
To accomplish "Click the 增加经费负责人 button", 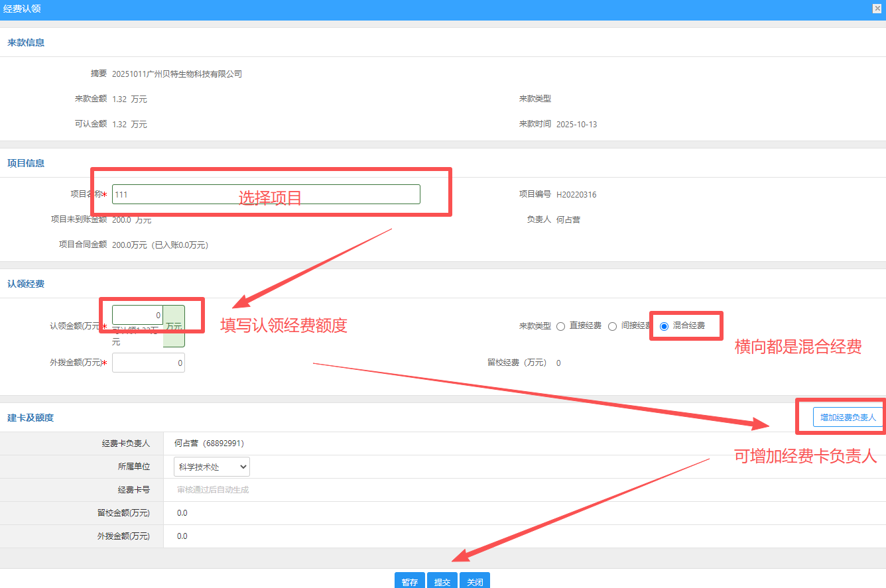I will [848, 418].
